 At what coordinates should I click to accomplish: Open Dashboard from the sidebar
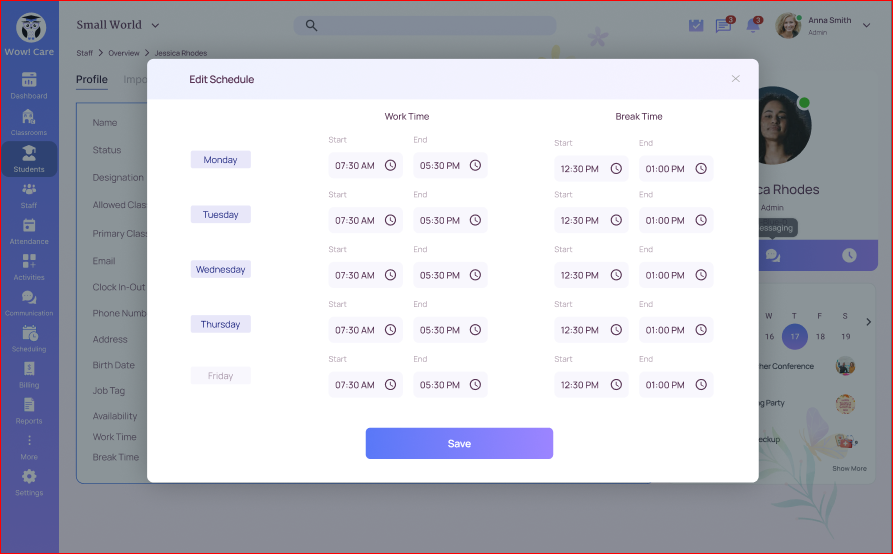point(29,85)
